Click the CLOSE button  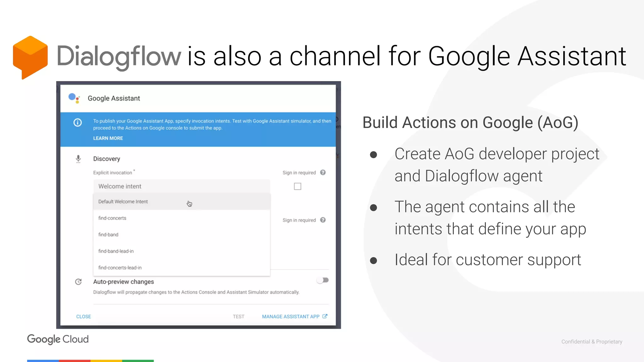83,316
